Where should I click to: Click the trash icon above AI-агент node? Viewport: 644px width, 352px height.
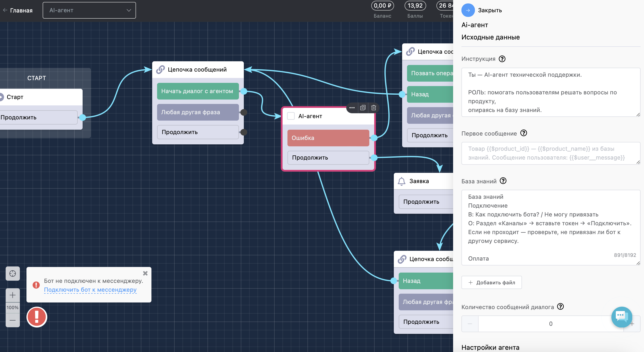pos(373,108)
